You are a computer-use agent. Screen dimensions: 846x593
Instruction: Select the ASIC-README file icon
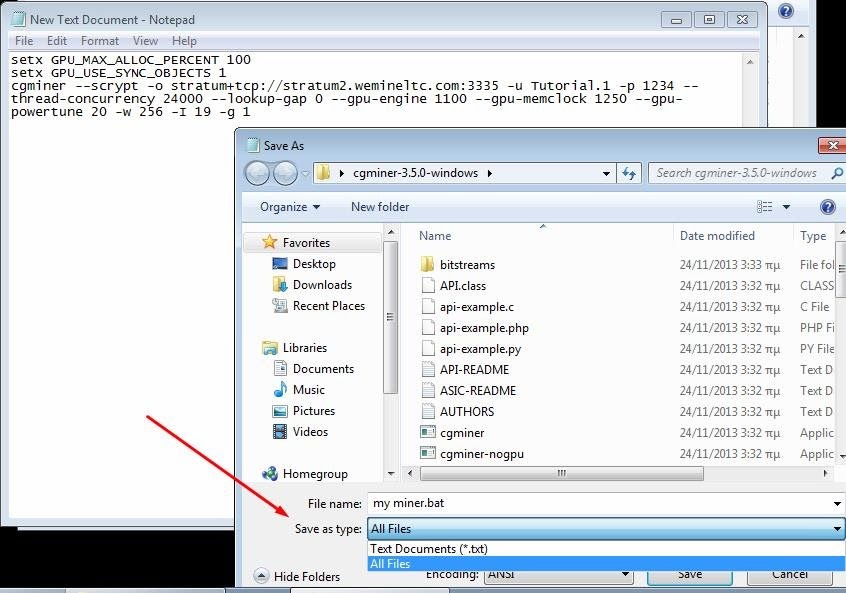[428, 391]
